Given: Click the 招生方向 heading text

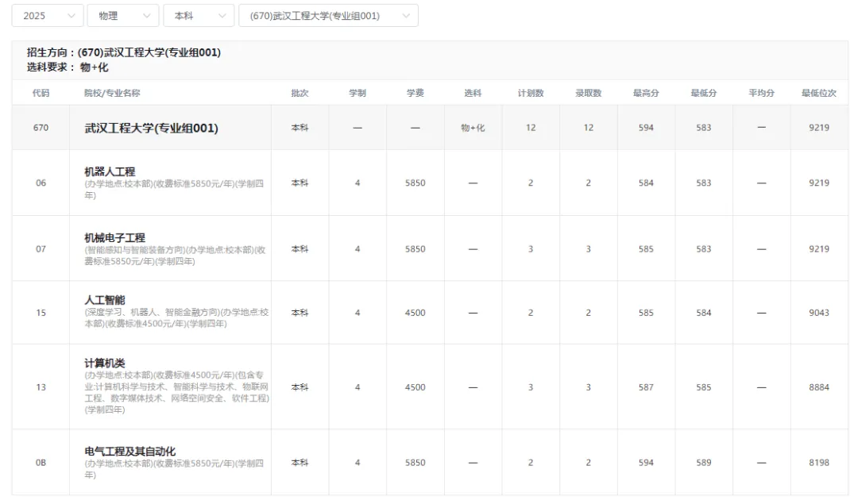Looking at the screenshot, I should [124, 52].
